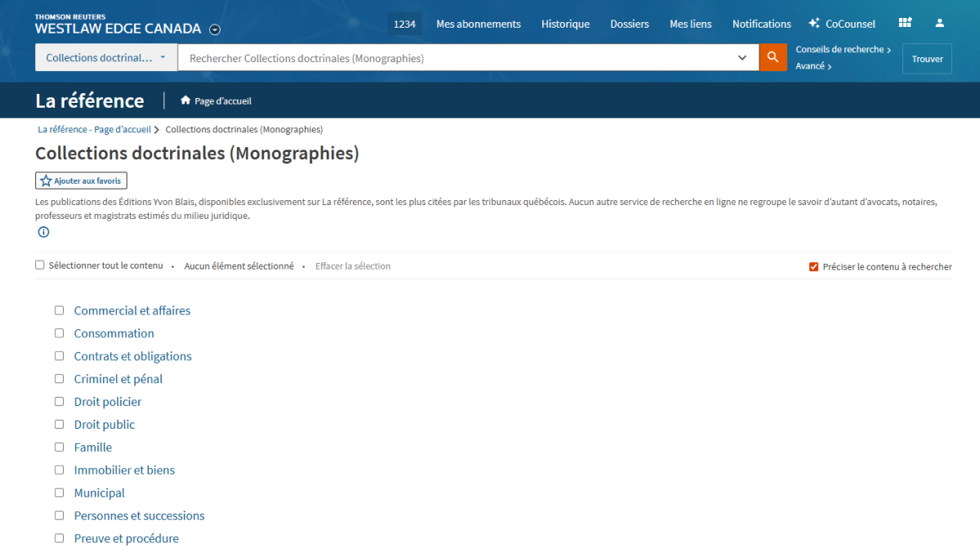
Task: Click the info circle icon below description
Action: [43, 232]
